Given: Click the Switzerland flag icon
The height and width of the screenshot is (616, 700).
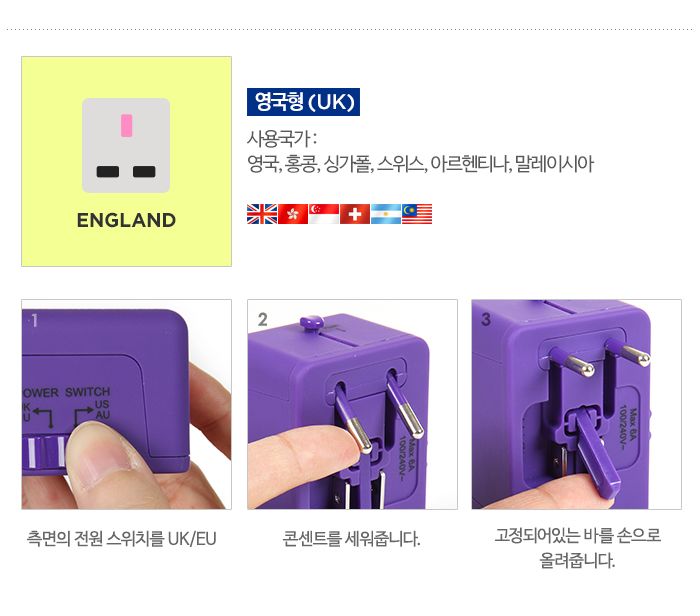Looking at the screenshot, I should 355,214.
